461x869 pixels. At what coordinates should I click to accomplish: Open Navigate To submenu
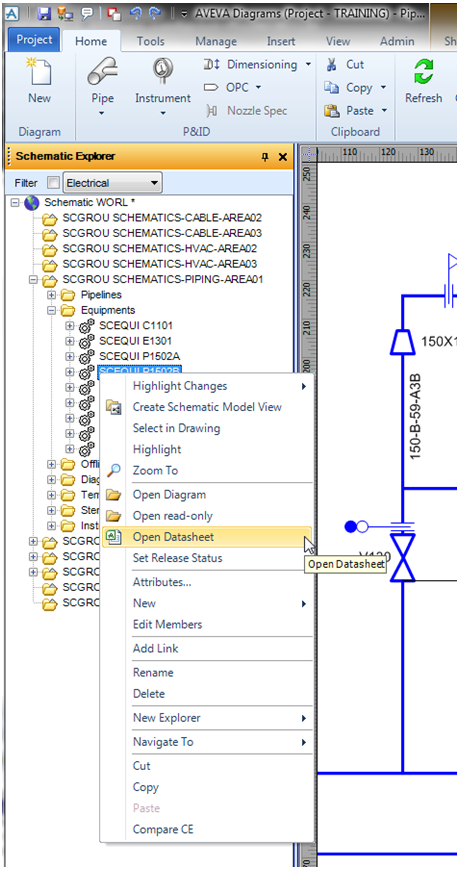coord(207,742)
